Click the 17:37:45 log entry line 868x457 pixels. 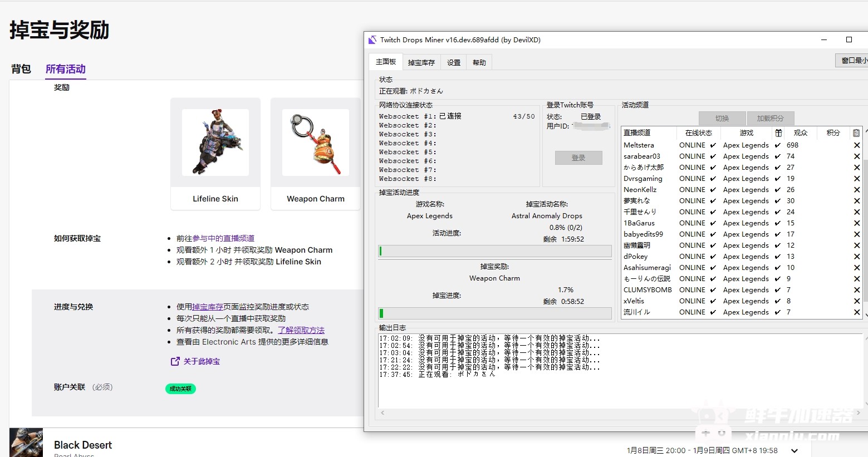[x=437, y=375]
